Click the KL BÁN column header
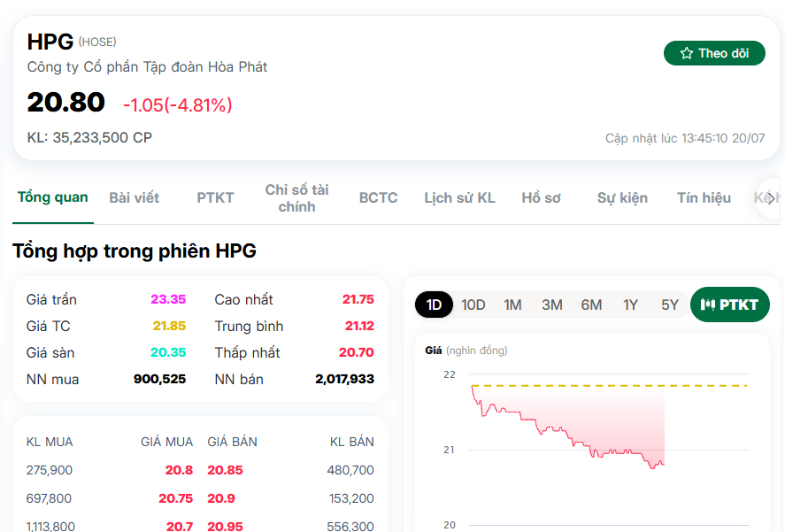 coord(352,442)
